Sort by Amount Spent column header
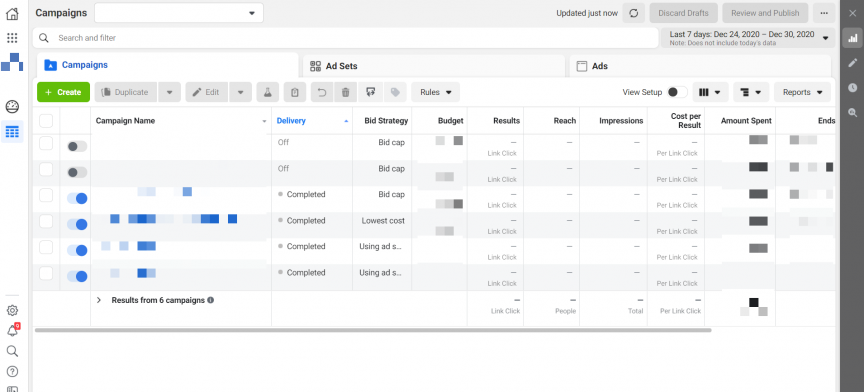Image resolution: width=864 pixels, height=392 pixels. 740,121
